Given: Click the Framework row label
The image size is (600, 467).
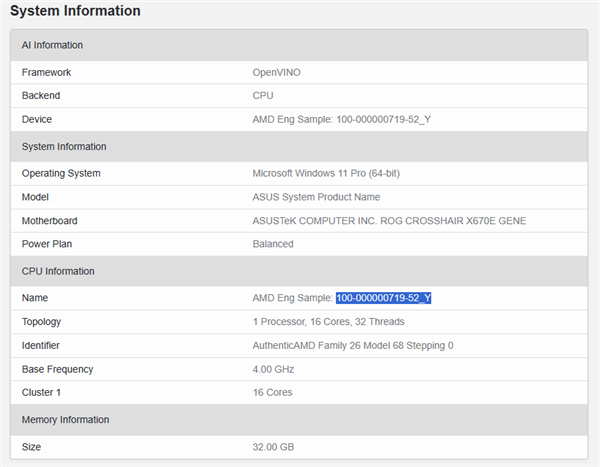Looking at the screenshot, I should tap(46, 72).
